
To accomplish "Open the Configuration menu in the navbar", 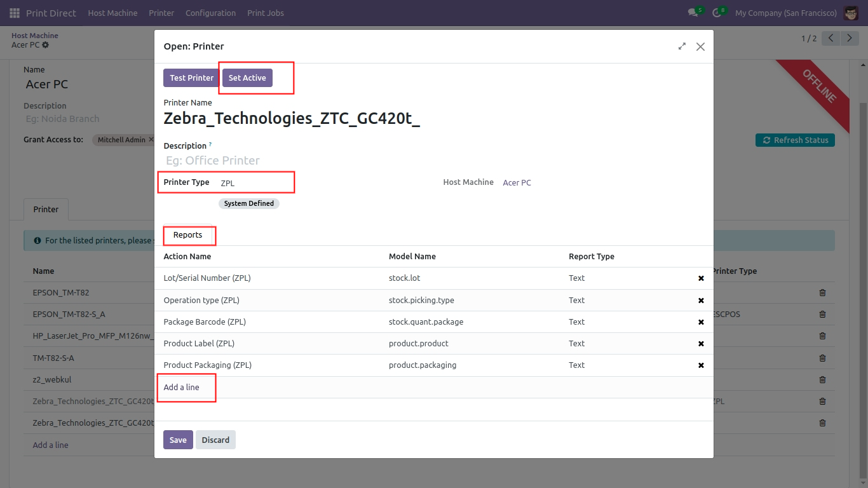I will [210, 13].
